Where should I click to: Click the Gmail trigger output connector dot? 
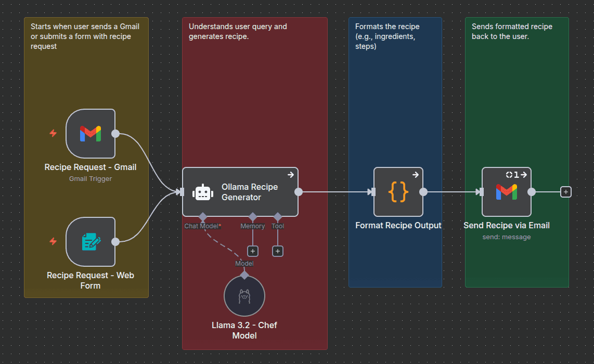(115, 134)
